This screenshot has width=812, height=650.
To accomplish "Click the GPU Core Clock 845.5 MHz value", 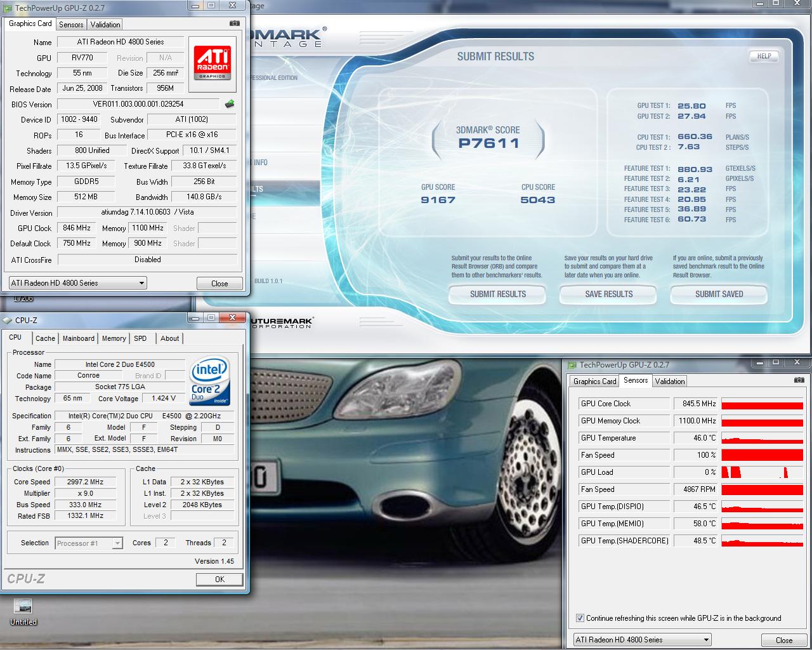I will tap(695, 404).
